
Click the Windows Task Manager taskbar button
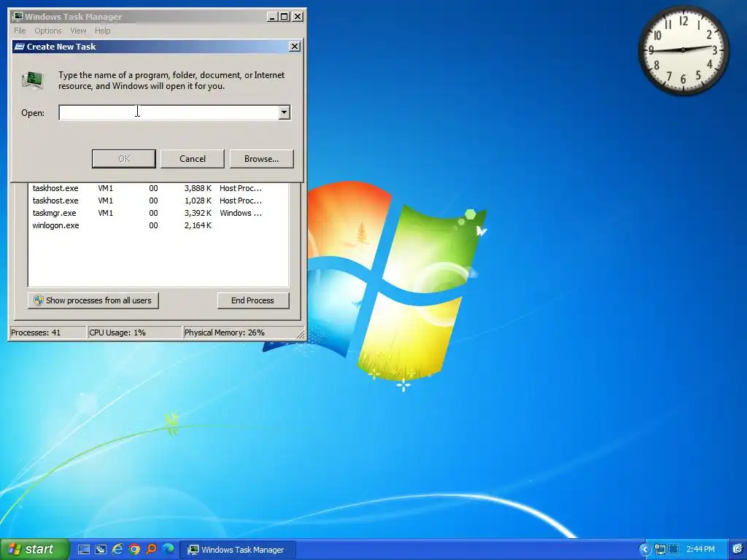pos(238,550)
